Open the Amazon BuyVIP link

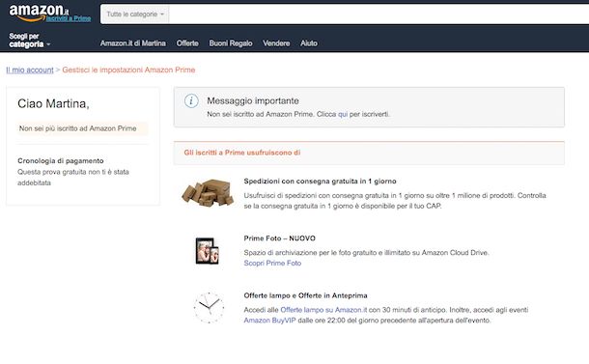pyautogui.click(x=269, y=321)
